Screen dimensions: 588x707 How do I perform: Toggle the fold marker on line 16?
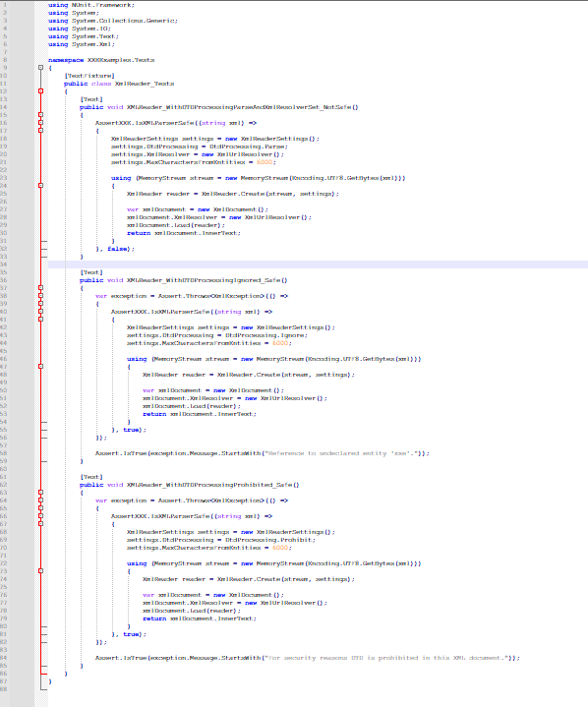[40, 123]
